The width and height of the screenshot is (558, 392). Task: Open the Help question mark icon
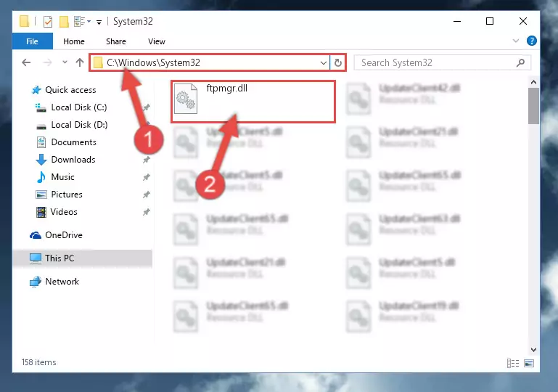coord(531,41)
